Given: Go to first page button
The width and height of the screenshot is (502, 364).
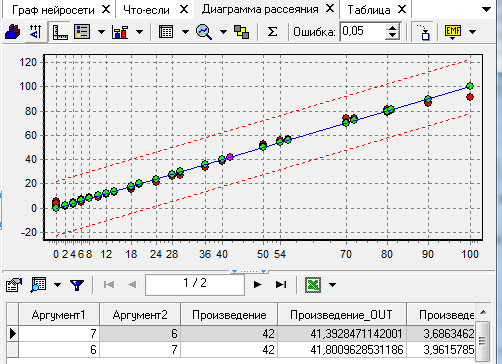Looking at the screenshot, I should coord(109,285).
